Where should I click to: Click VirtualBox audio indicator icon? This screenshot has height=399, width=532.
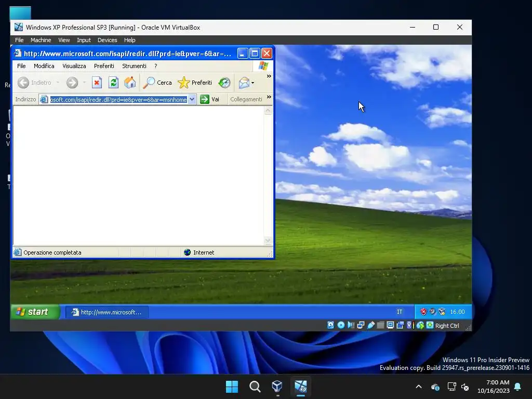pos(351,325)
